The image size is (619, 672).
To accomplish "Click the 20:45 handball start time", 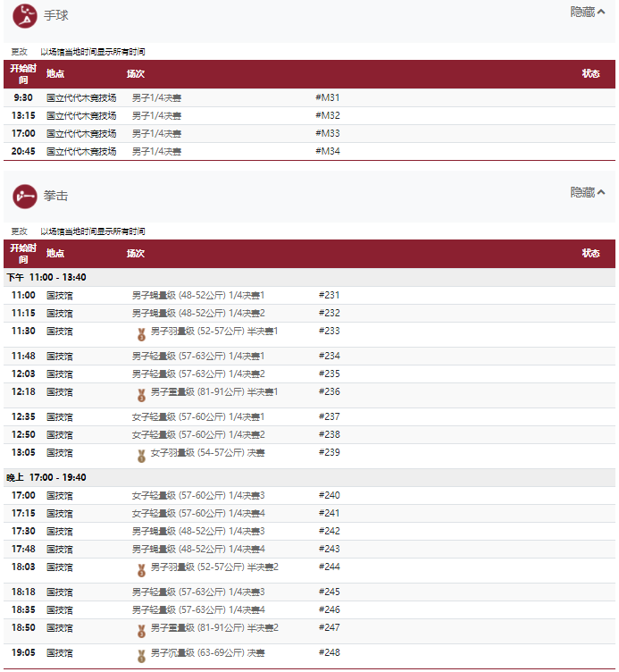I will point(23,151).
